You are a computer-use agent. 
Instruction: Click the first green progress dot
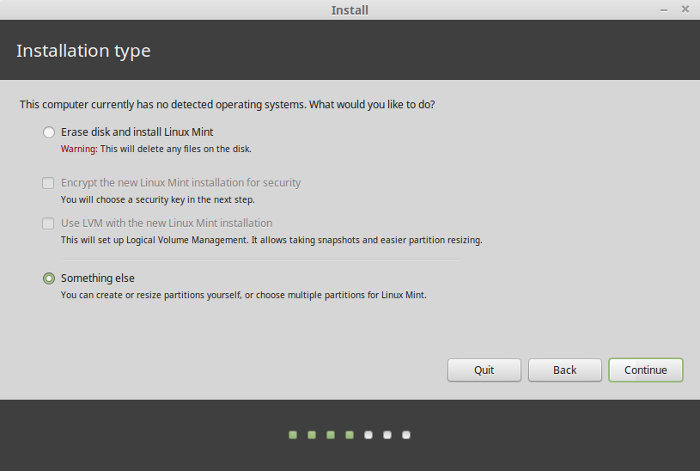coord(293,435)
